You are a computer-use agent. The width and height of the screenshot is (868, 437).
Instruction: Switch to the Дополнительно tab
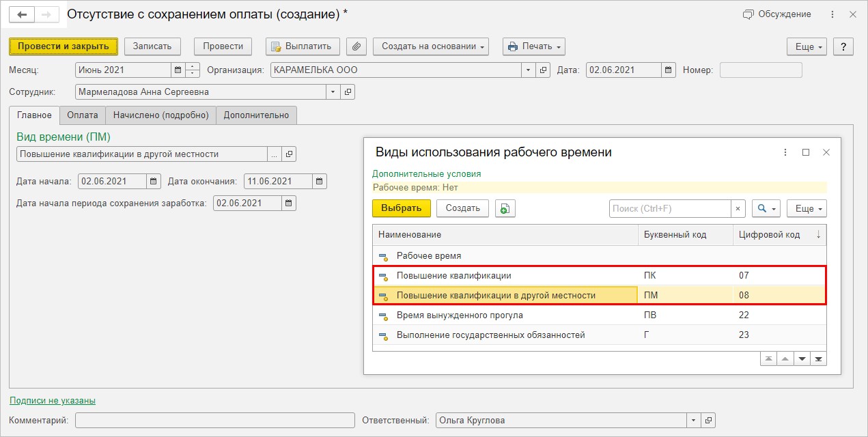pos(256,115)
